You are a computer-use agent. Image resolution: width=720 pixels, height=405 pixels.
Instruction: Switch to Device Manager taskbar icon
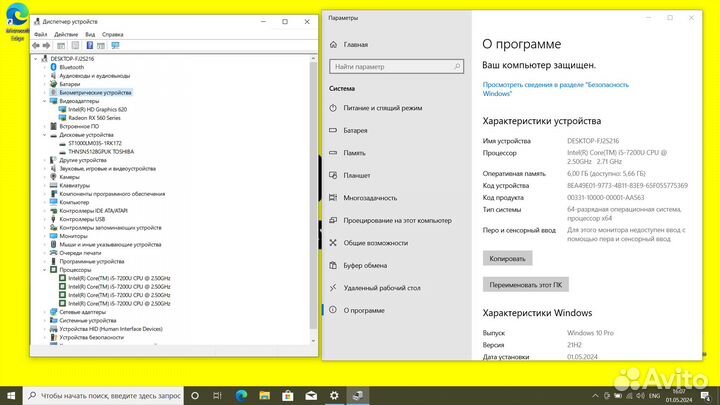point(358,395)
